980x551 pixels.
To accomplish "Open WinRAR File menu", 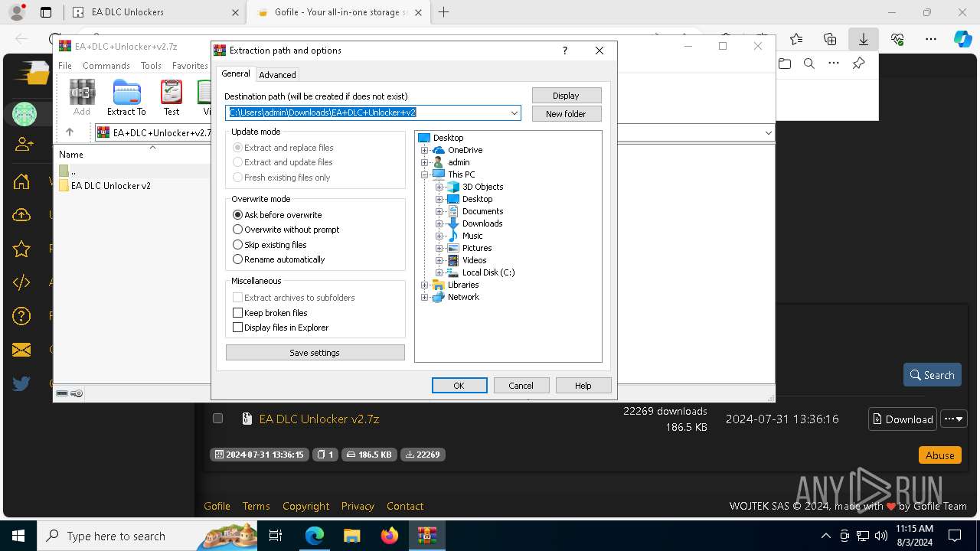I will click(x=65, y=66).
